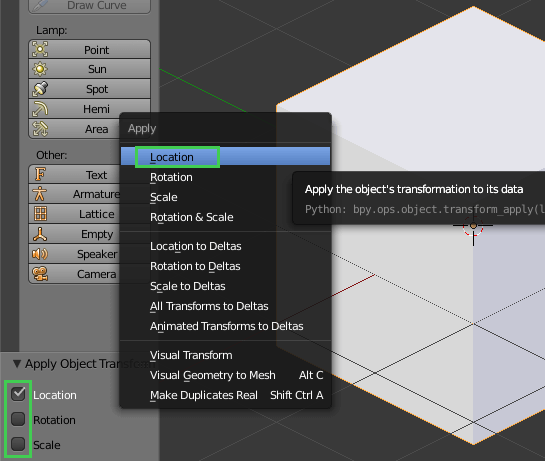Select All Transforms to Deltas
545x461 pixels.
pyautogui.click(x=225, y=306)
